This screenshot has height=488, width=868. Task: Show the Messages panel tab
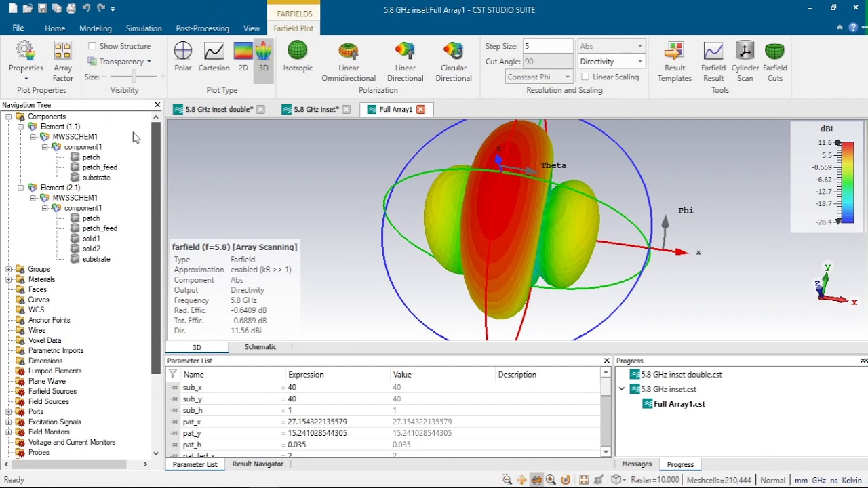(x=637, y=464)
